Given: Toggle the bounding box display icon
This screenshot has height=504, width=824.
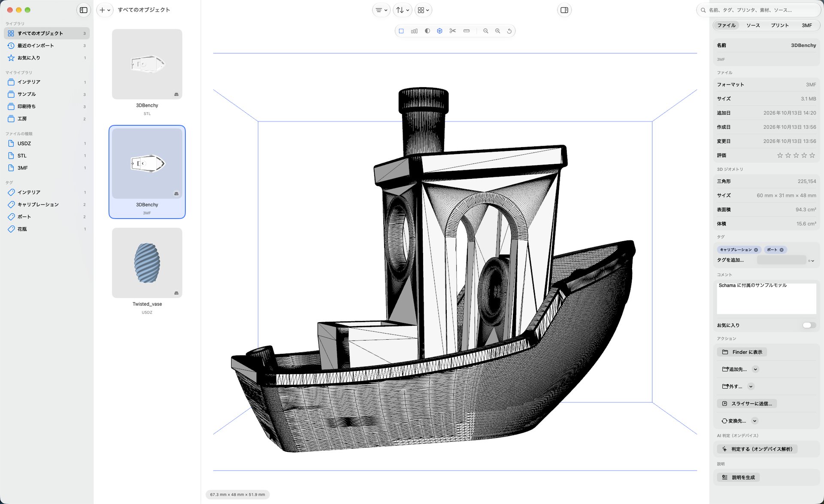Looking at the screenshot, I should click(x=401, y=31).
